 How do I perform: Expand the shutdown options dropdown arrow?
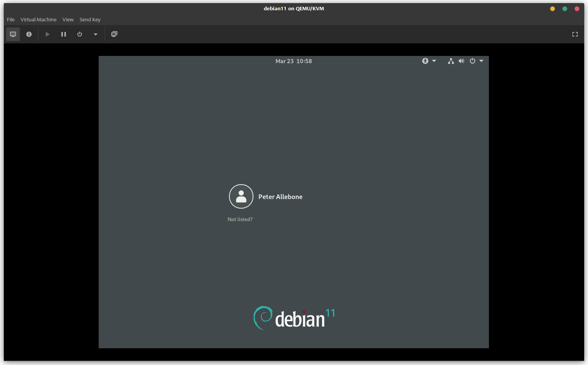point(96,34)
